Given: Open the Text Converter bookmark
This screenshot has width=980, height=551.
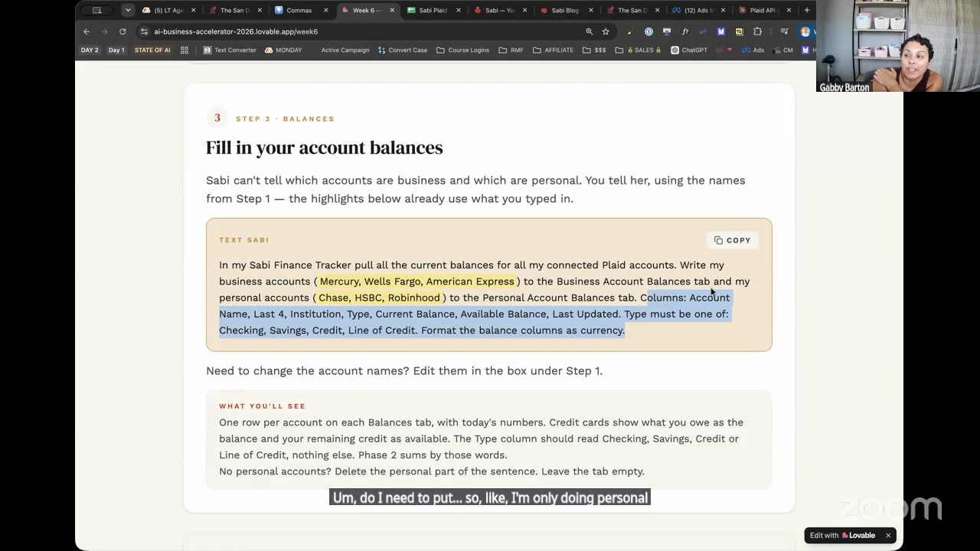Looking at the screenshot, I should point(230,50).
